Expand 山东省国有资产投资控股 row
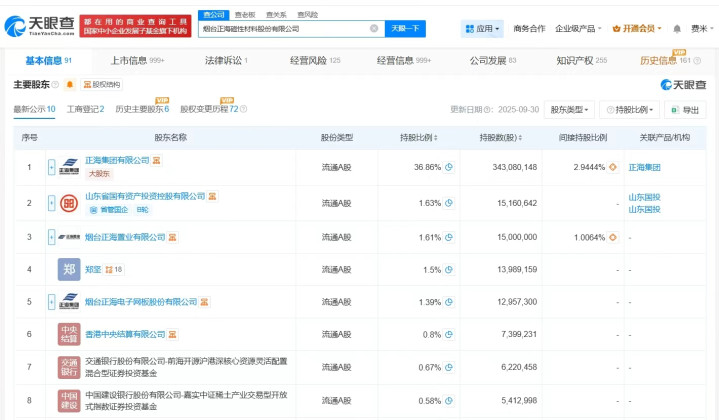This screenshot has width=719, height=420. [51, 203]
